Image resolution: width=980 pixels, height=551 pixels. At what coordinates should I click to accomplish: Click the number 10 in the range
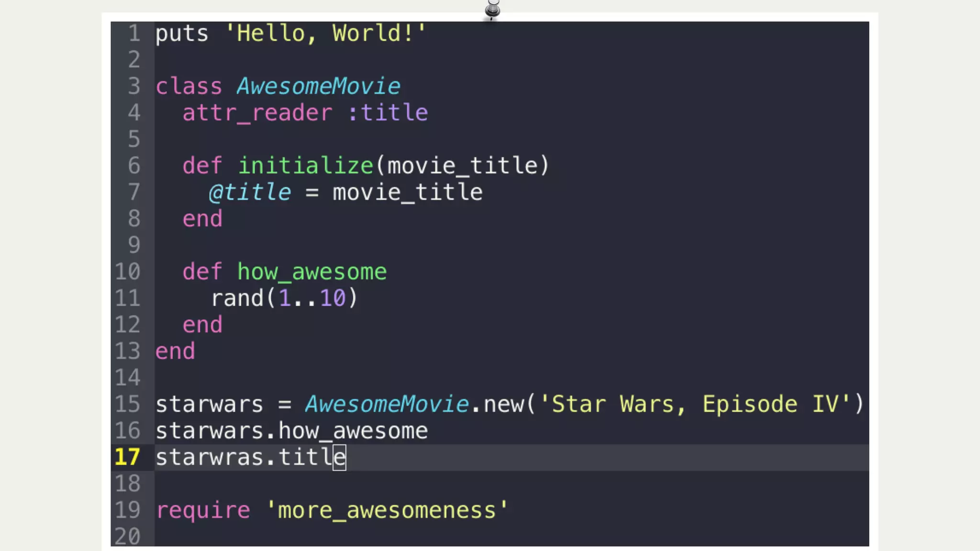[x=333, y=298]
